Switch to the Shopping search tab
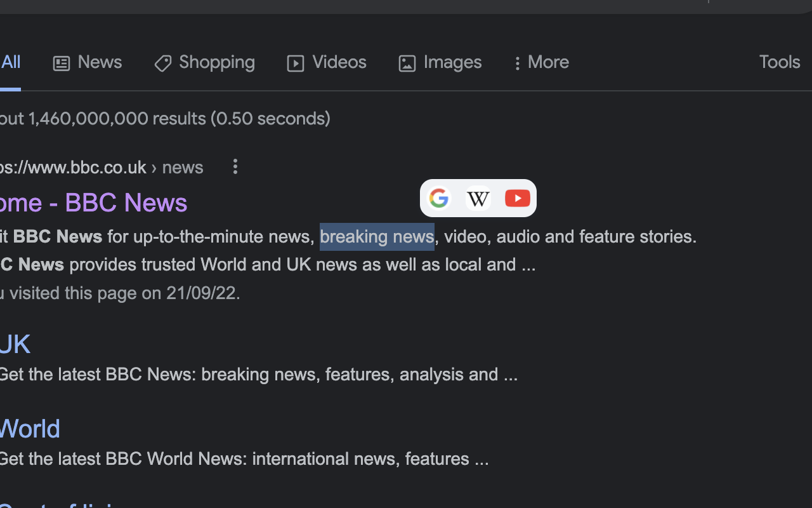The image size is (812, 508). 204,62
